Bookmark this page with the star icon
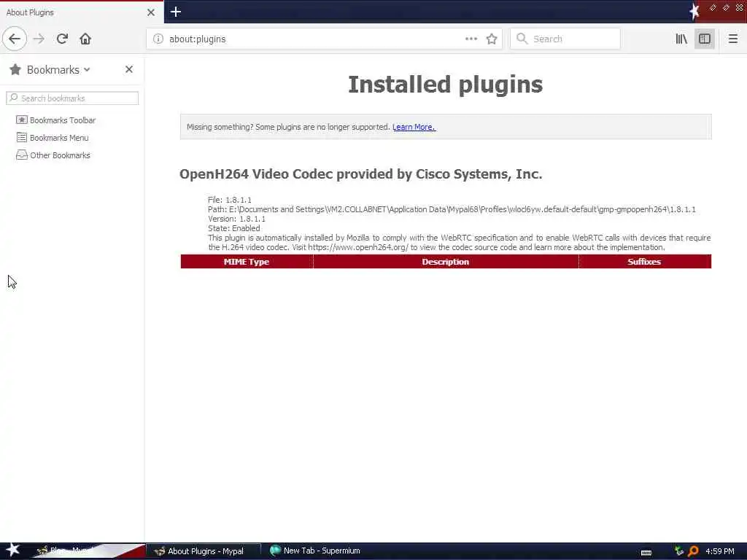The height and width of the screenshot is (560, 747). pyautogui.click(x=492, y=39)
